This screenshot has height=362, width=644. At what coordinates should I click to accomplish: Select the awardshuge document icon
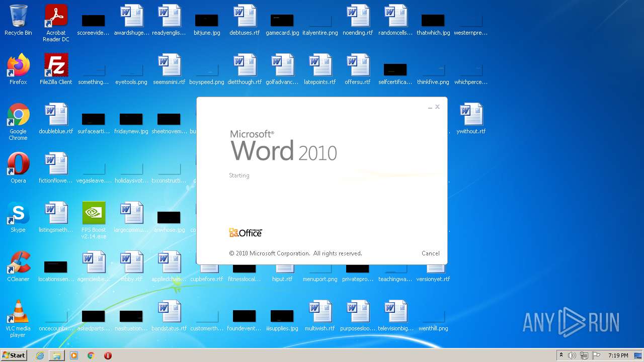coord(131,20)
